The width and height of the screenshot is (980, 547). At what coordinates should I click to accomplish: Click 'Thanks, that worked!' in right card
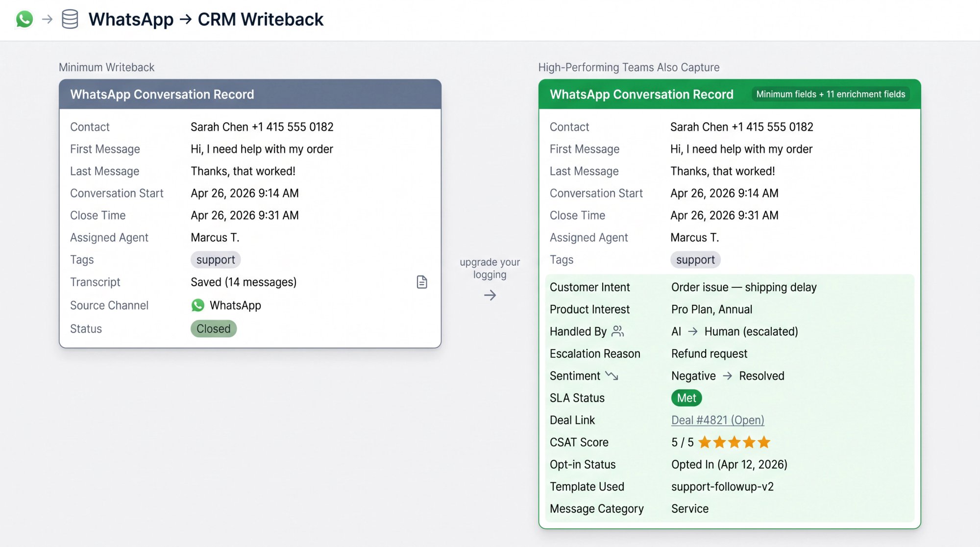point(722,171)
